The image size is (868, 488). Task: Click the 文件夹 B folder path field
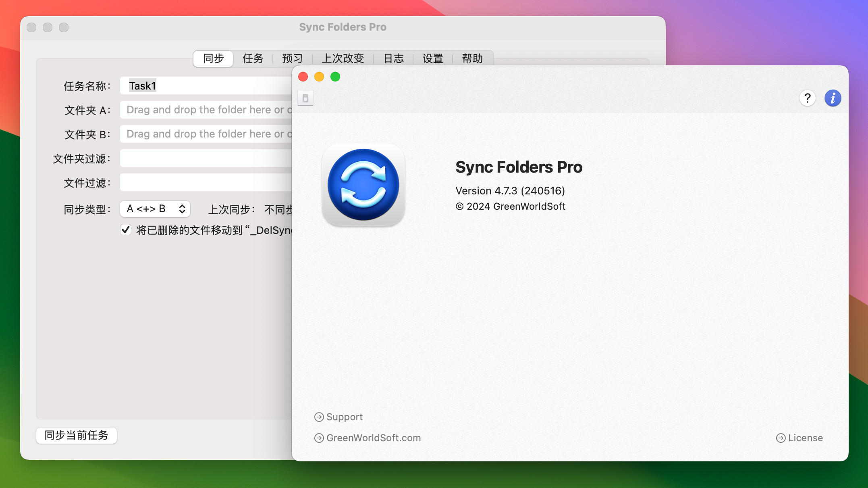[206, 134]
